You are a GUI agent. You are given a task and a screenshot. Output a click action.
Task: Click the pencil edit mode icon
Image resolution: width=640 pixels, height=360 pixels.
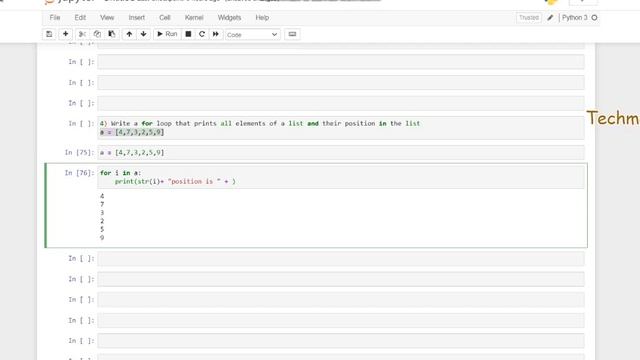tap(550, 18)
